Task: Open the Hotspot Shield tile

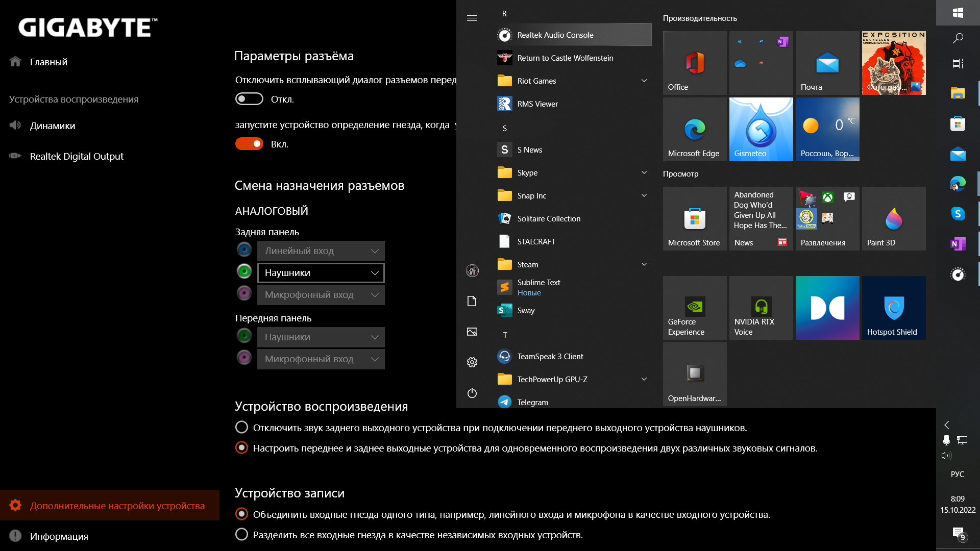Action: coord(894,308)
